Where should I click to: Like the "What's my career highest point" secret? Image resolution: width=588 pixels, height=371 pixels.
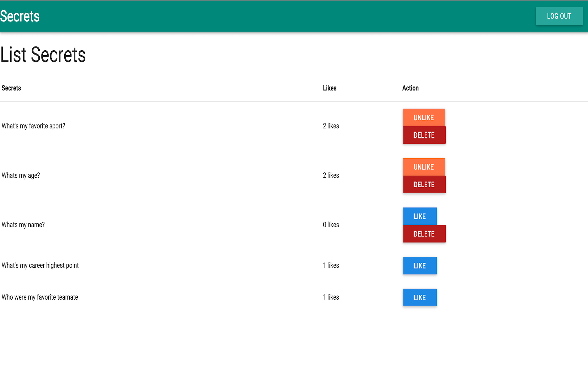point(420,266)
